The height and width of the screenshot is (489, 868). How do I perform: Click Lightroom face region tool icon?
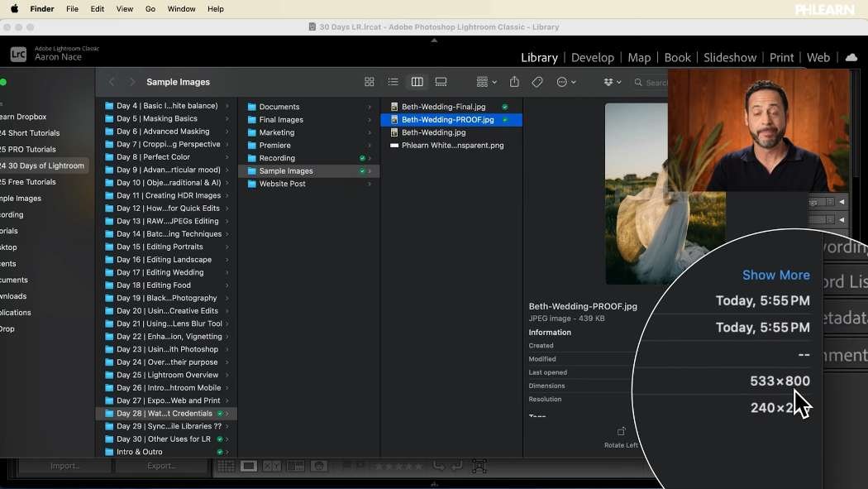click(x=479, y=467)
